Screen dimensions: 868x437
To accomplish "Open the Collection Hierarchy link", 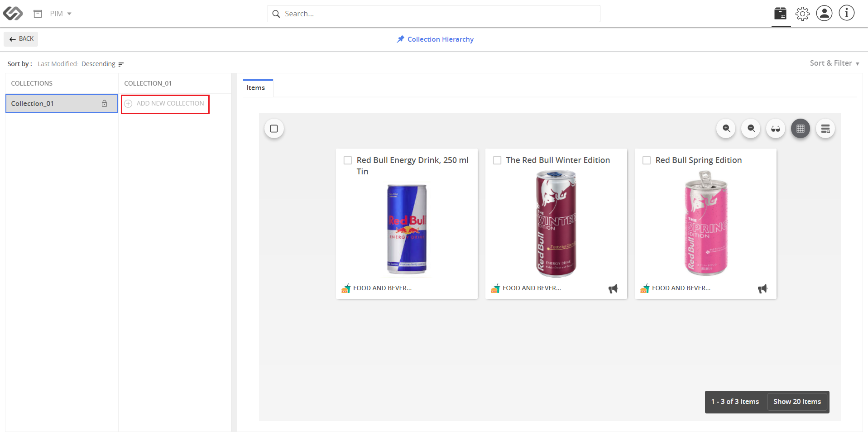I will pos(440,39).
